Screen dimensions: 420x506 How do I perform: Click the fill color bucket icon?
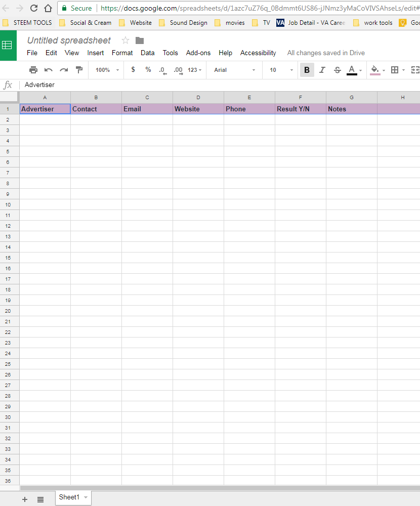(375, 70)
